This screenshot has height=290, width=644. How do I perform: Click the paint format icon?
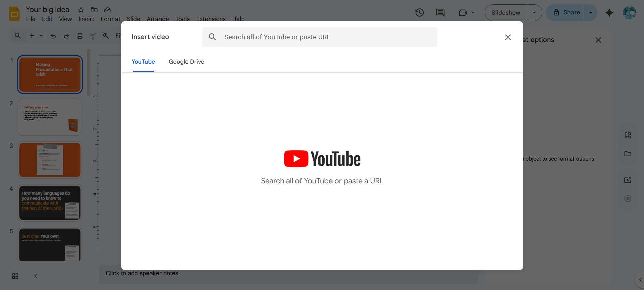pos(93,36)
